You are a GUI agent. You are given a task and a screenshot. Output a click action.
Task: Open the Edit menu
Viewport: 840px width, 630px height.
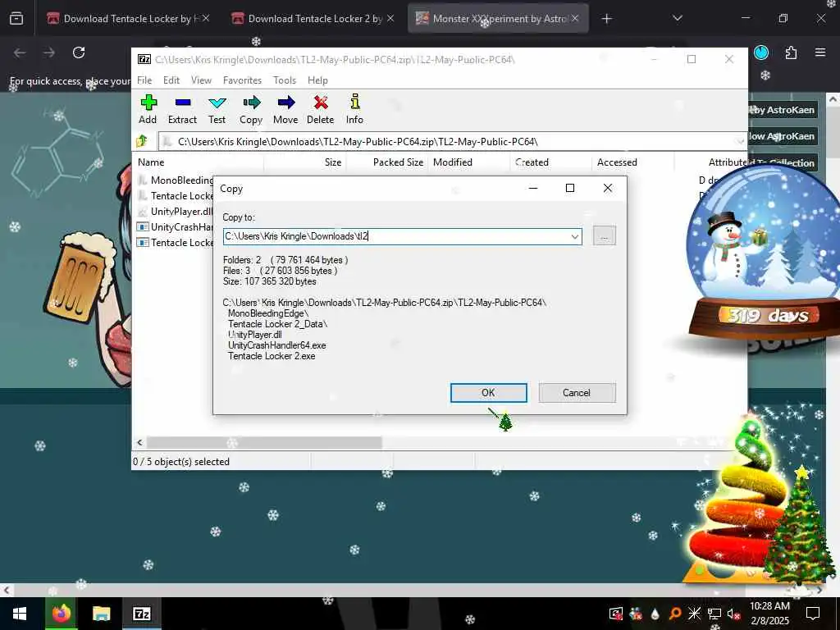coord(171,80)
